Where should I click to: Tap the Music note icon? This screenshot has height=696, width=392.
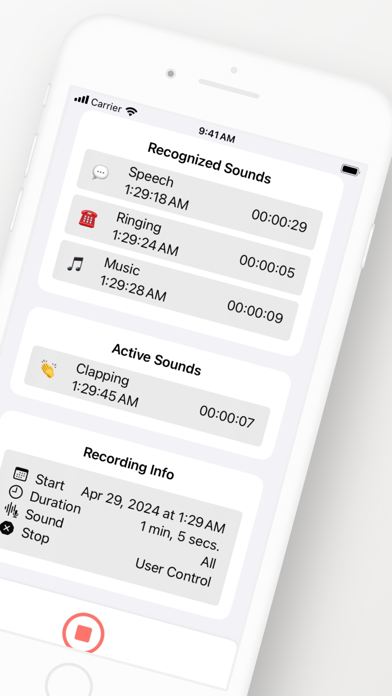[75, 264]
